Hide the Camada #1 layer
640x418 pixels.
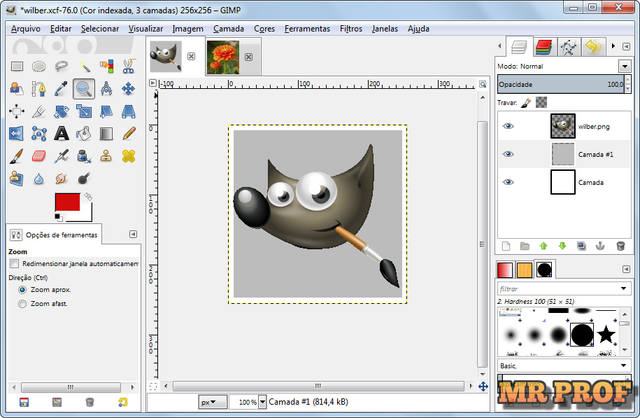508,154
